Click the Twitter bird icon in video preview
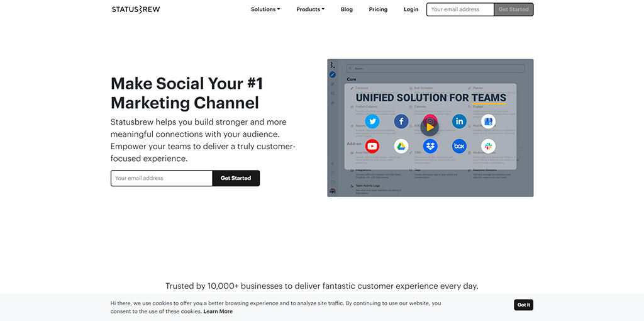Viewport: 644px width, 321px height. (372, 121)
